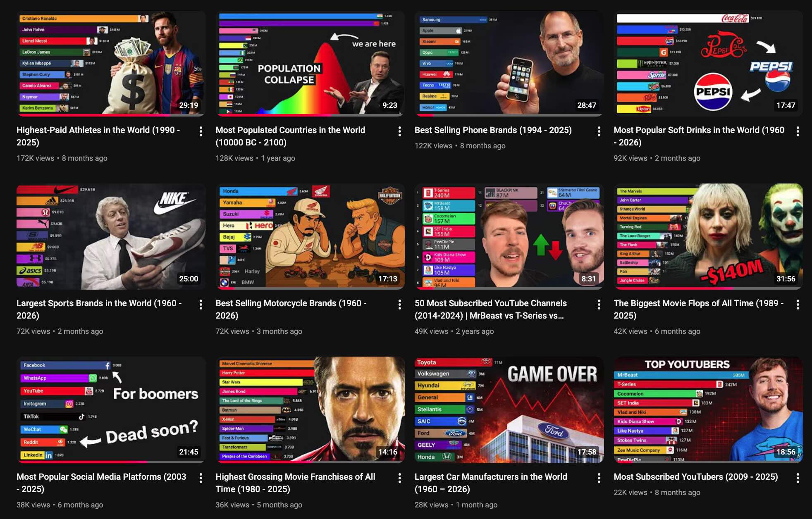
Task: Open title 'Best Selling Phone Brands (1994 - 2025)'
Action: click(x=493, y=130)
